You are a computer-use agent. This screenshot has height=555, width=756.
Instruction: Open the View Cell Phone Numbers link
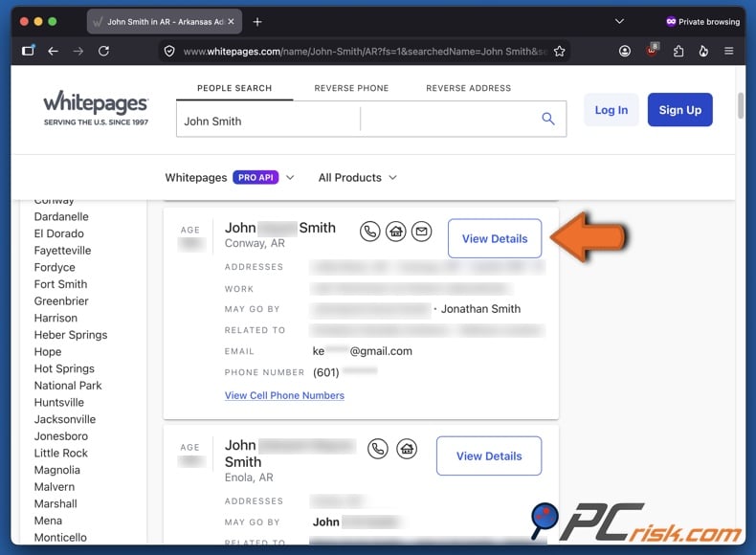point(284,395)
